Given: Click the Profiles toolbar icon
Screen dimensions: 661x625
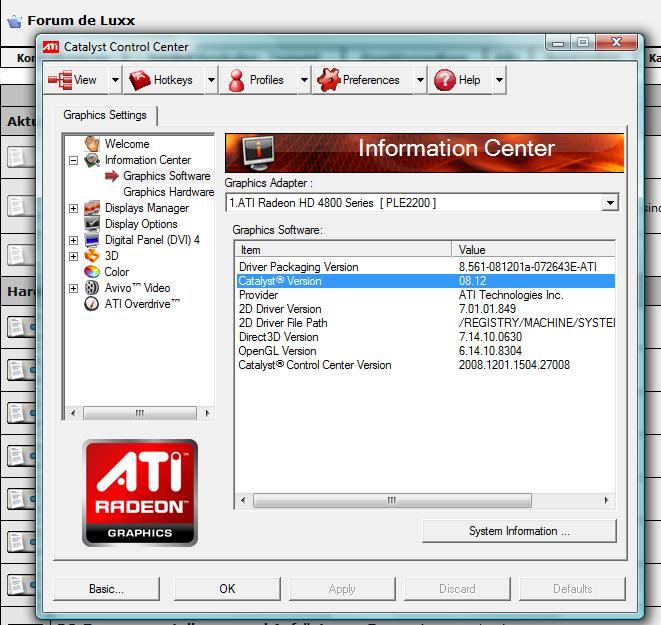Looking at the screenshot, I should click(x=236, y=80).
